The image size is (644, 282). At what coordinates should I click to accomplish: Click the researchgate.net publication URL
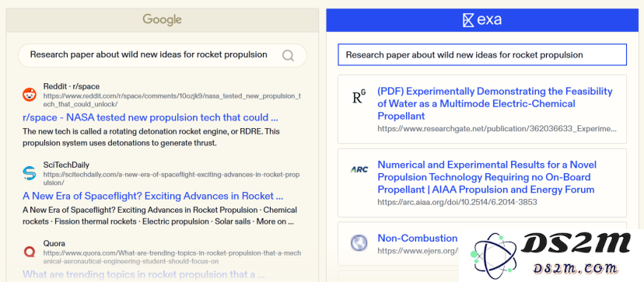[497, 129]
